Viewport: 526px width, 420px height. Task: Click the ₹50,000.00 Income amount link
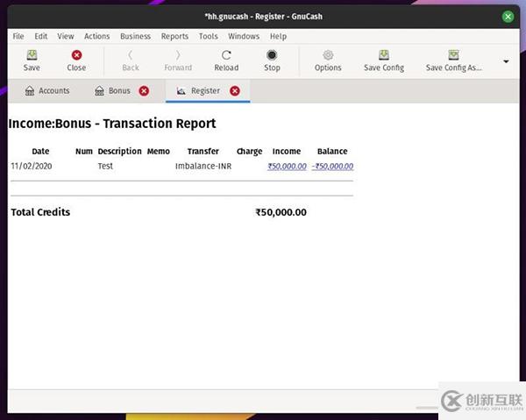pyautogui.click(x=287, y=166)
